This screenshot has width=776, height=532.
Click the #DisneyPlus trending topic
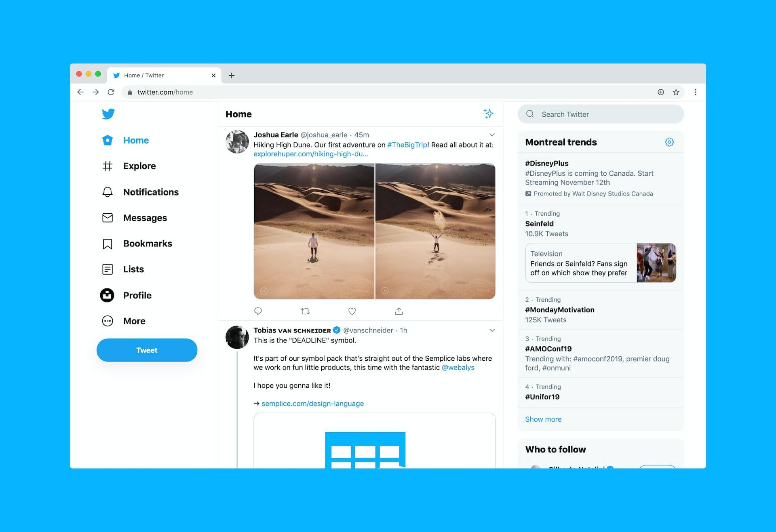(x=547, y=163)
